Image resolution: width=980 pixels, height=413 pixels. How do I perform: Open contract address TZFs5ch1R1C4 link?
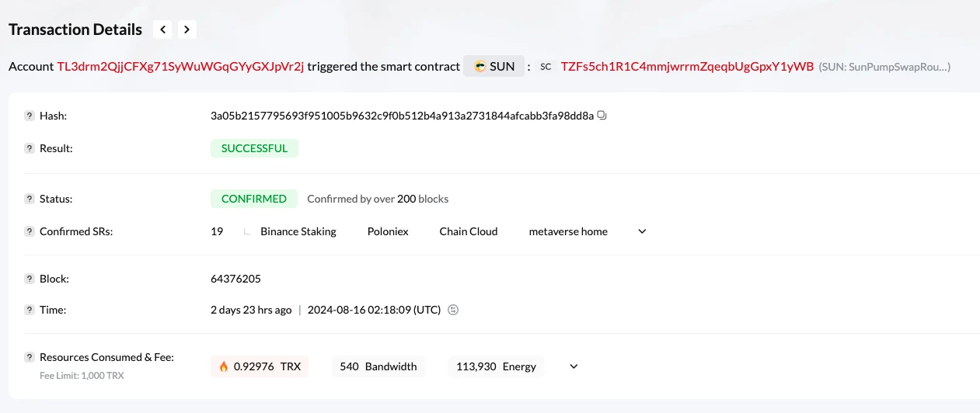point(687,67)
